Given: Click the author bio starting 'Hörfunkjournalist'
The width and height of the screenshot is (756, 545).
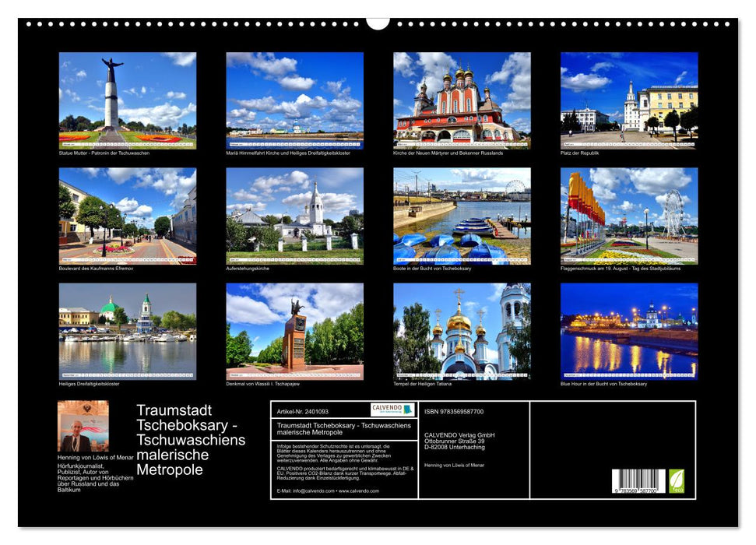Looking at the screenshot, I should point(96,478).
